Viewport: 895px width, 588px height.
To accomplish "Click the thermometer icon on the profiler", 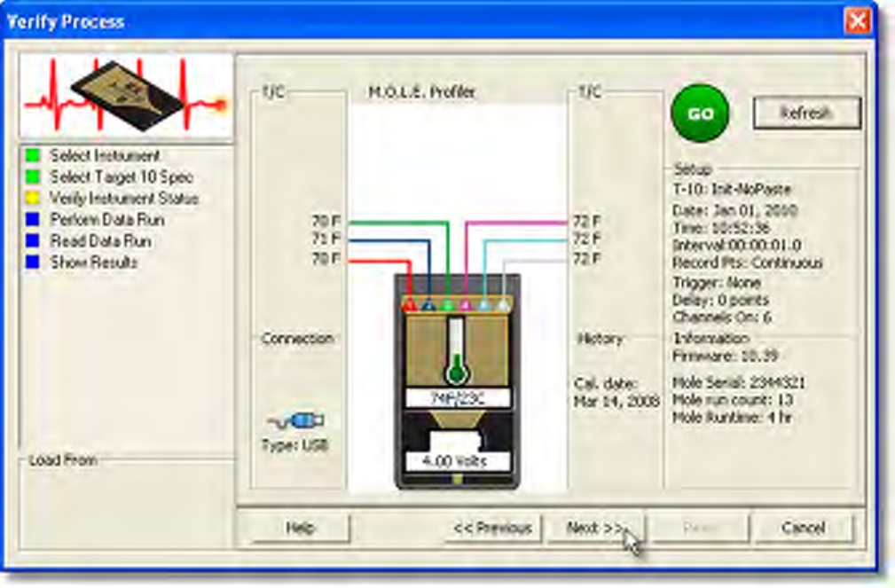I will click(x=457, y=351).
